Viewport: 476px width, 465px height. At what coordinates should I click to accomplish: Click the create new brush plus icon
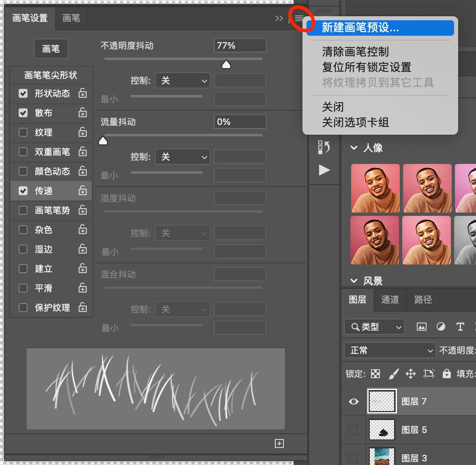[279, 443]
